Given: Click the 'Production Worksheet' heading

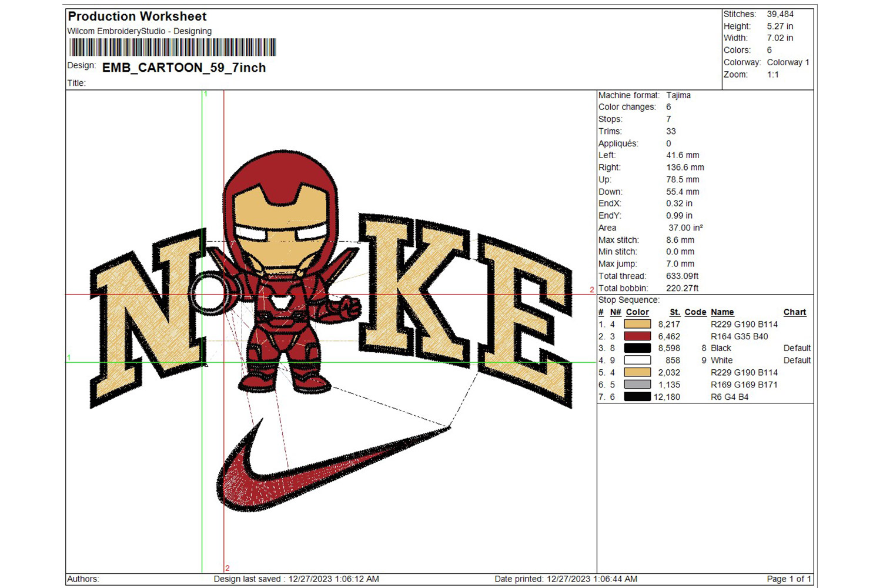Looking at the screenshot, I should (138, 16).
